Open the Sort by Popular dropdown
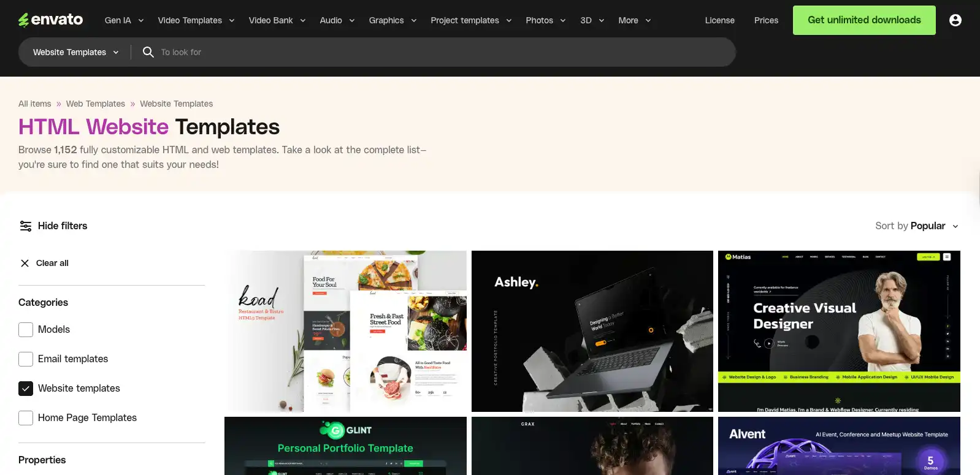Image resolution: width=980 pixels, height=475 pixels. point(917,226)
